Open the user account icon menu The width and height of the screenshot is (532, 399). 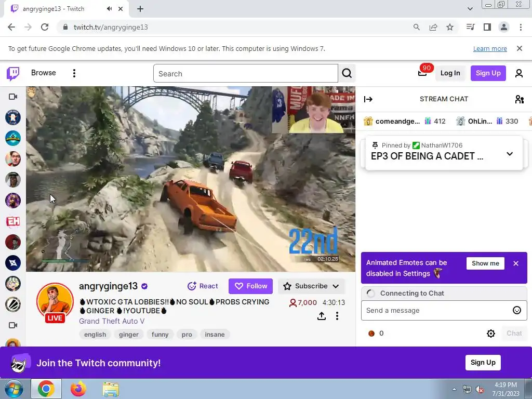point(519,73)
